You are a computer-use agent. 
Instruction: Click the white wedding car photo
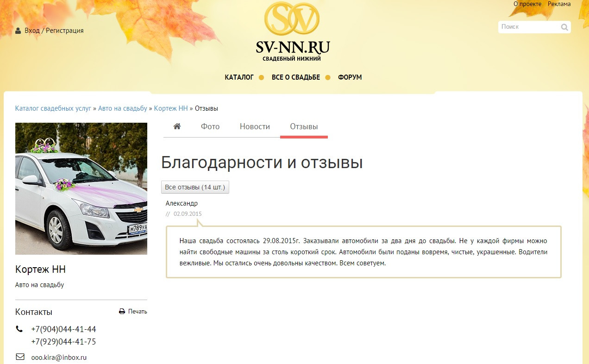(81, 188)
